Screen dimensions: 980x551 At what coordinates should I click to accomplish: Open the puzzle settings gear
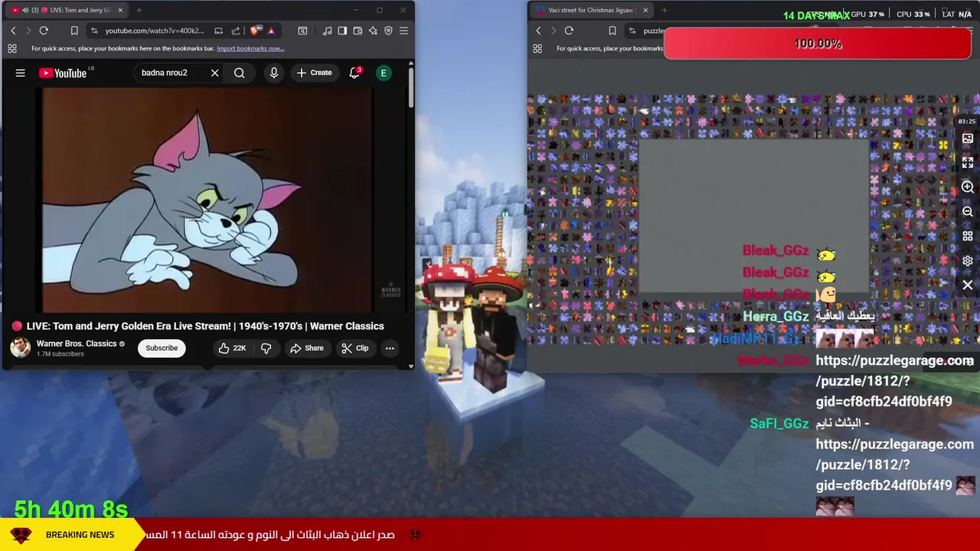click(x=968, y=261)
